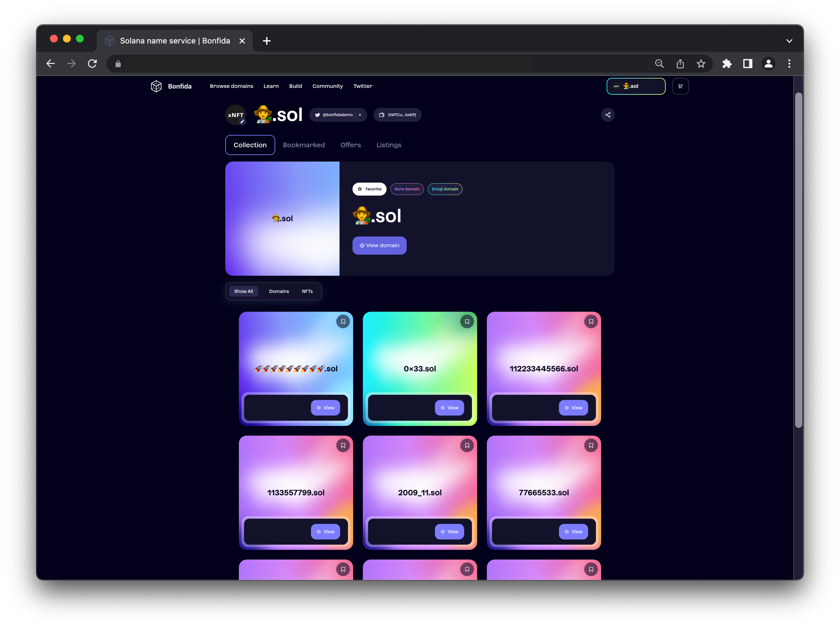840x628 pixels.
Task: Click the share icon next to profile
Action: 608,115
